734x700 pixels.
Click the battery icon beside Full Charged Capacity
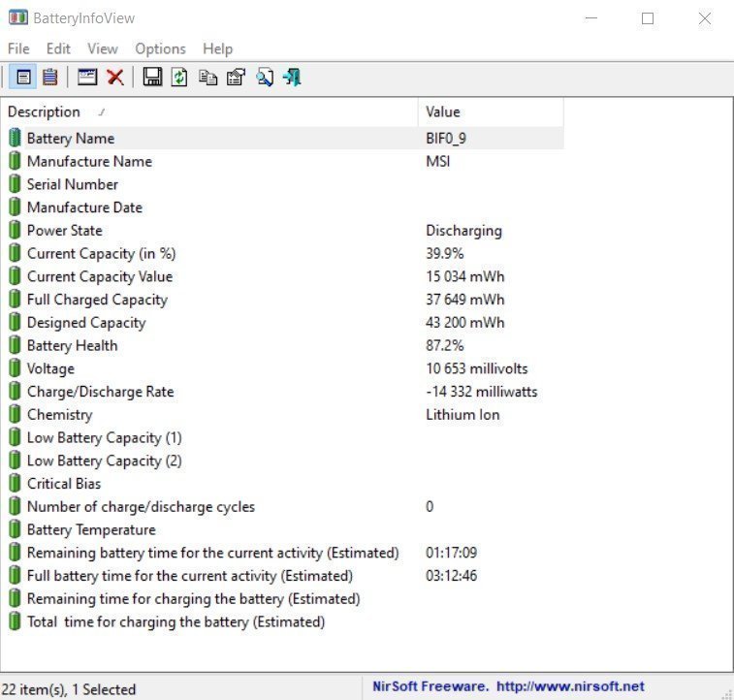coord(15,299)
